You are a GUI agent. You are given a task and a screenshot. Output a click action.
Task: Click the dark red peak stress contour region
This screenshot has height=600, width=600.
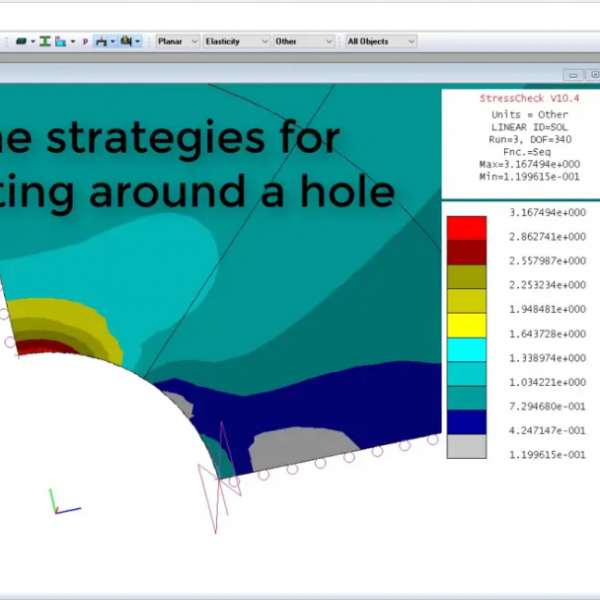click(44, 347)
